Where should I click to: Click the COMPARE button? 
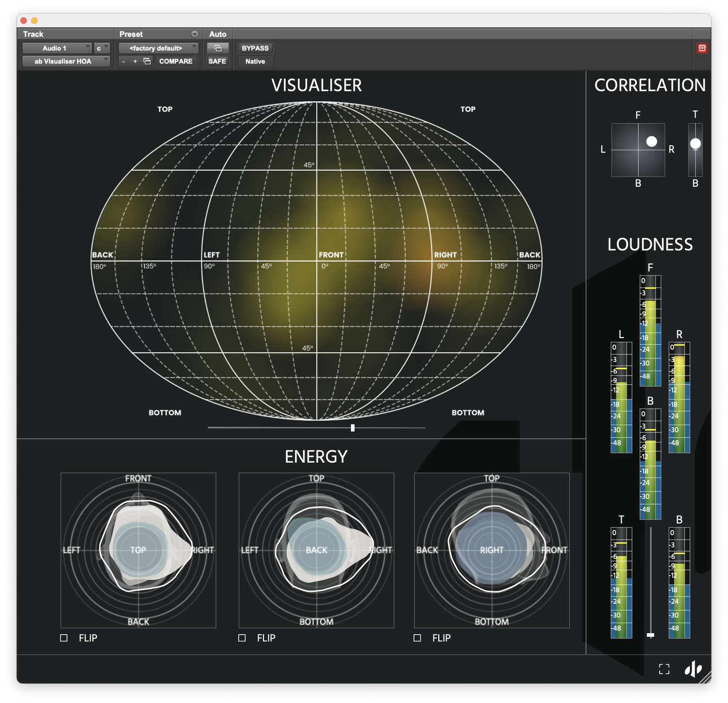coord(176,61)
